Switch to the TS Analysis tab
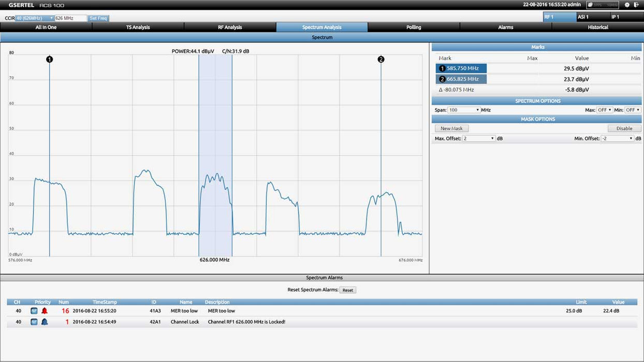Viewport: 644px width, 362px height. point(138,27)
